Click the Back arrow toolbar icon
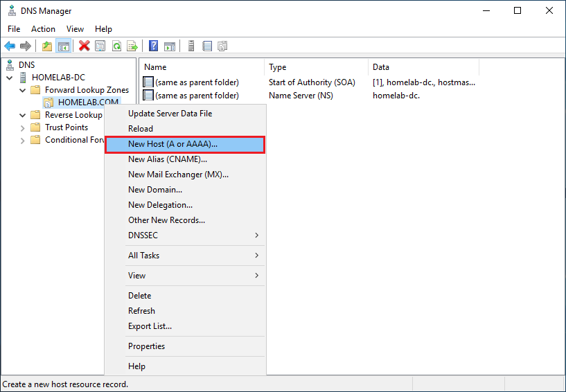 [x=10, y=46]
